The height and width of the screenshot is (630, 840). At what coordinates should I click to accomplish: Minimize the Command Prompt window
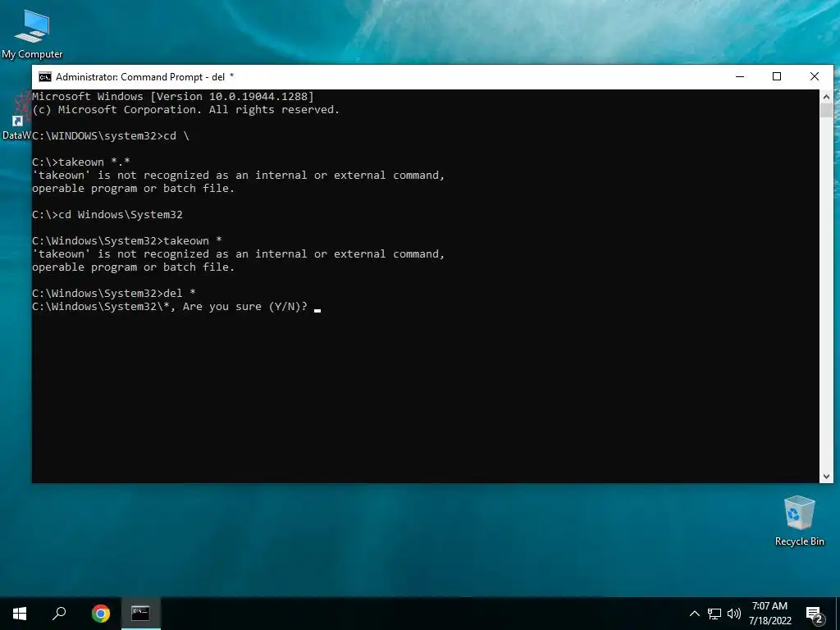pos(740,76)
